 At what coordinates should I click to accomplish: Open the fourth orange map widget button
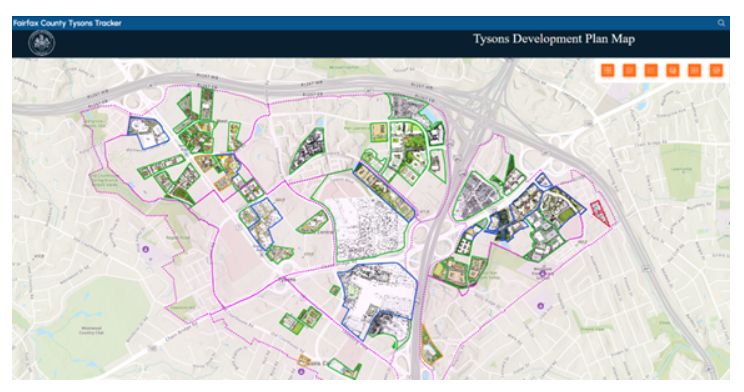[673, 70]
